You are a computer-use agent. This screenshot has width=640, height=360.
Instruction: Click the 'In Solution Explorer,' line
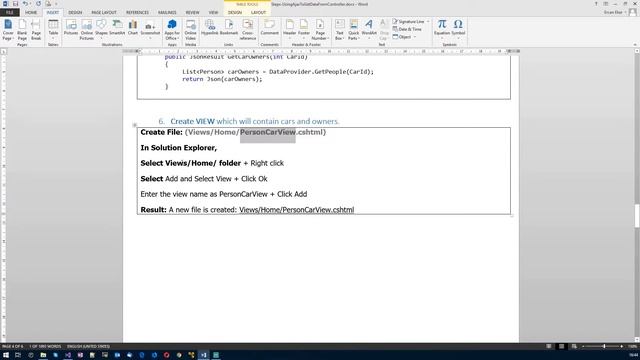point(179,148)
